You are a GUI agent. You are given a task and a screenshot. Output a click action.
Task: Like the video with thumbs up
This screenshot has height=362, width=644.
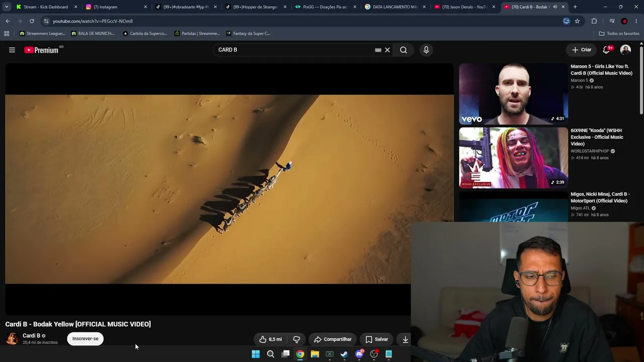(271, 339)
